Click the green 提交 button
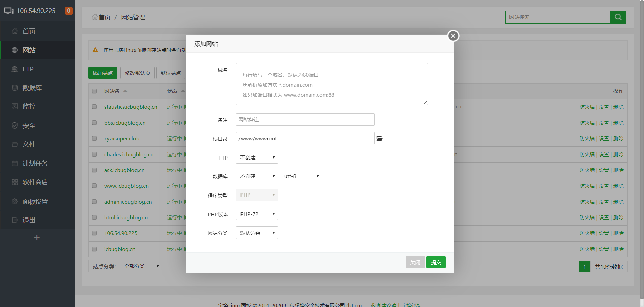644x307 pixels. 436,262
